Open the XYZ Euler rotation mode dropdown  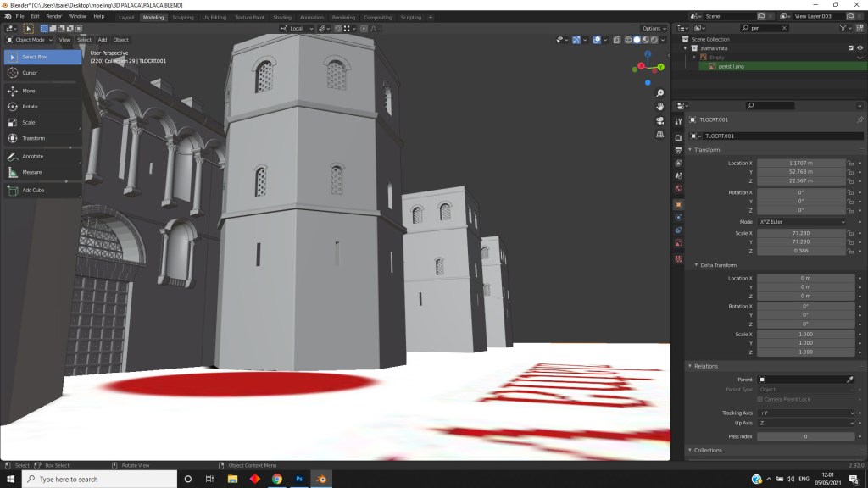pyautogui.click(x=802, y=222)
